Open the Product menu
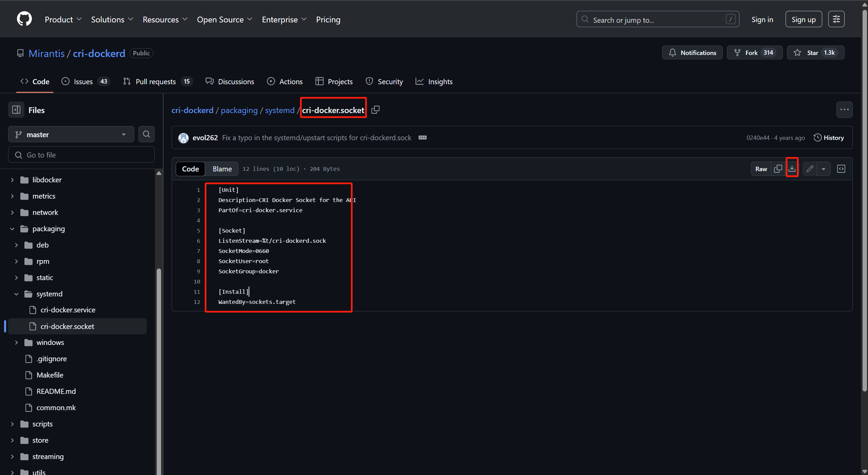This screenshot has width=868, height=475. click(x=63, y=19)
